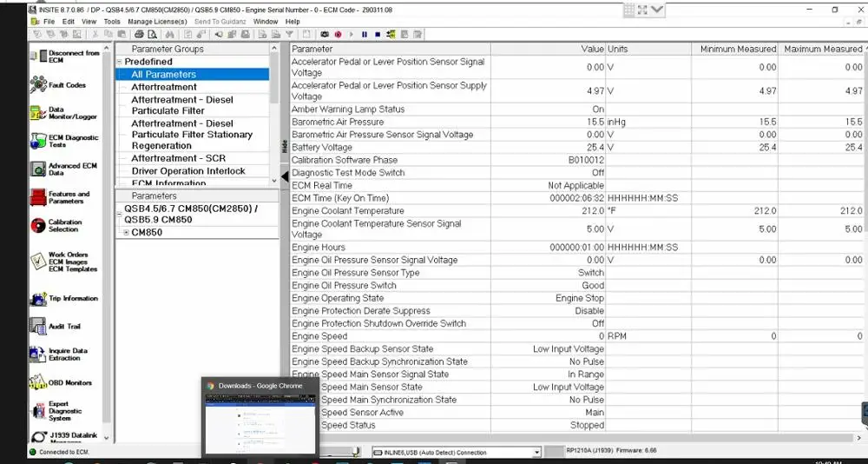Stop monitoring with the blue square button
Viewport: 868px width, 464px height.
[x=378, y=35]
